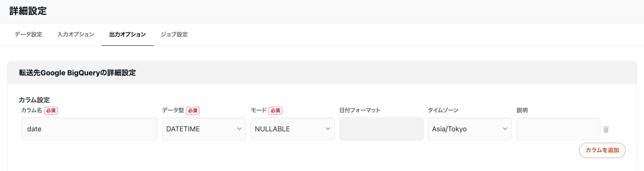Open the データ型 dropdown

point(204,129)
